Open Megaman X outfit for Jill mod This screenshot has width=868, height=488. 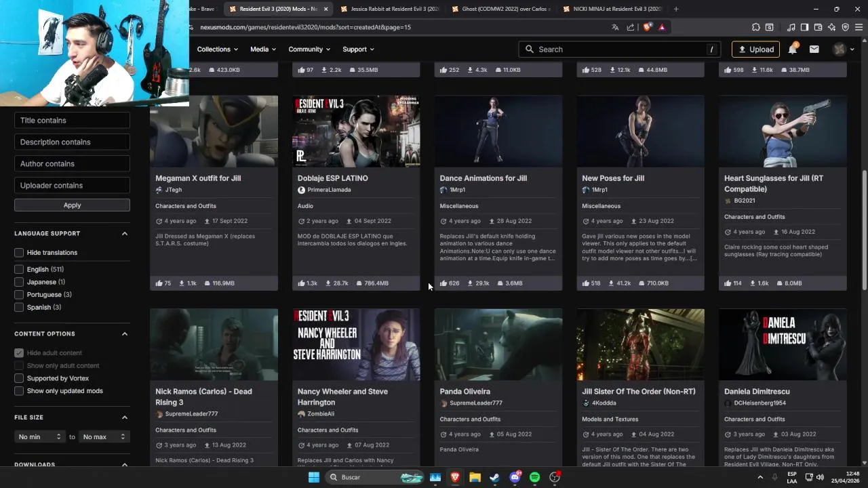click(198, 178)
